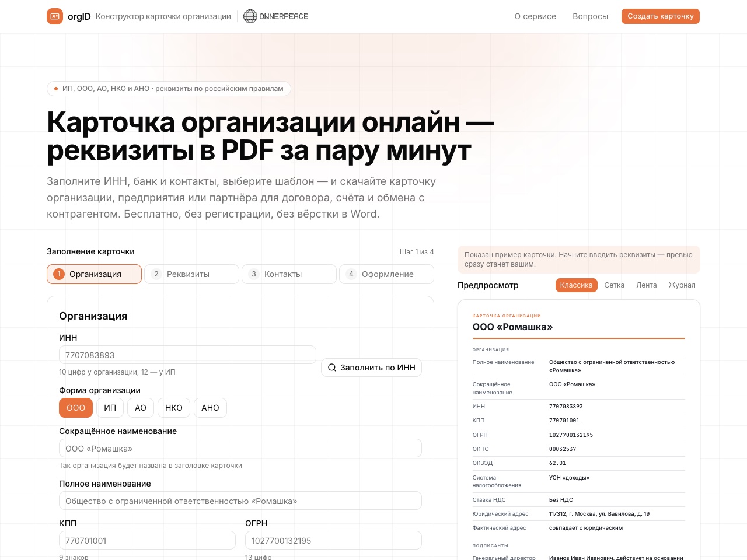Click the Шаг 1 из 4 indicator
The image size is (747, 560).
417,252
